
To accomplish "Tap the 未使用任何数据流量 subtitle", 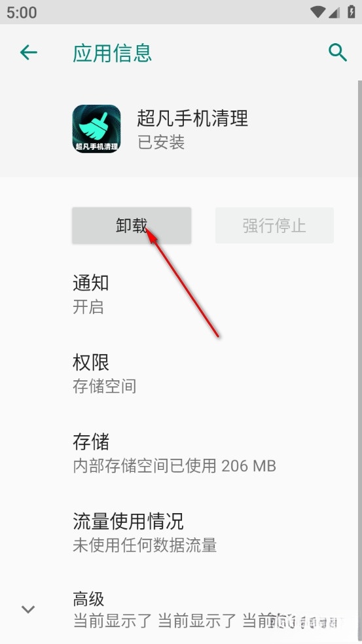I will [x=145, y=545].
